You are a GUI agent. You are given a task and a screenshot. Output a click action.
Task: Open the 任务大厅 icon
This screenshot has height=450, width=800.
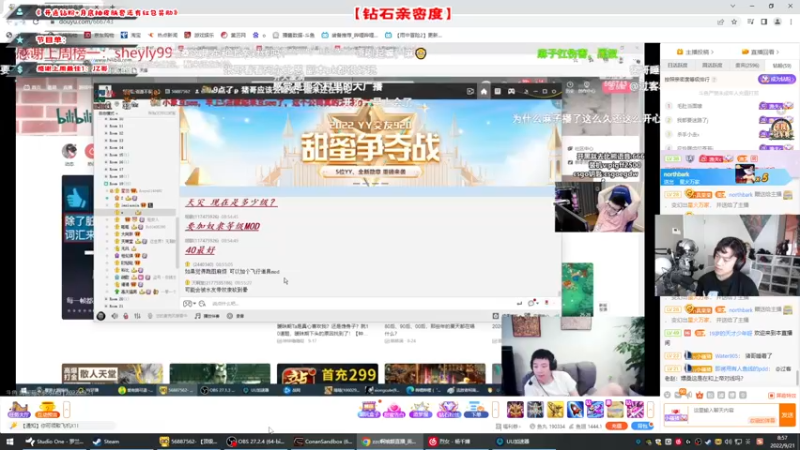[x=19, y=410]
